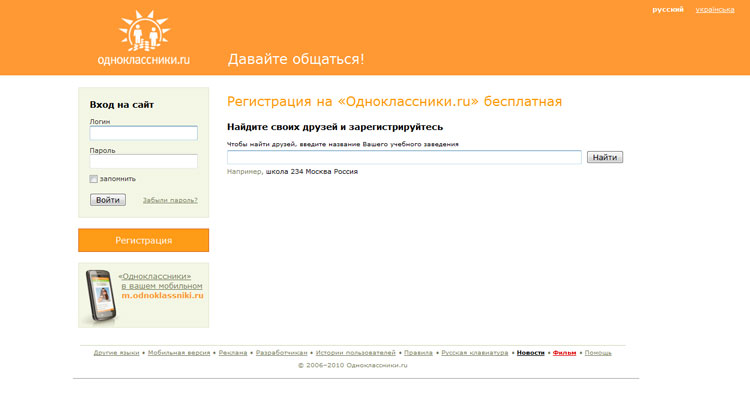Click the Войти button

(x=108, y=200)
